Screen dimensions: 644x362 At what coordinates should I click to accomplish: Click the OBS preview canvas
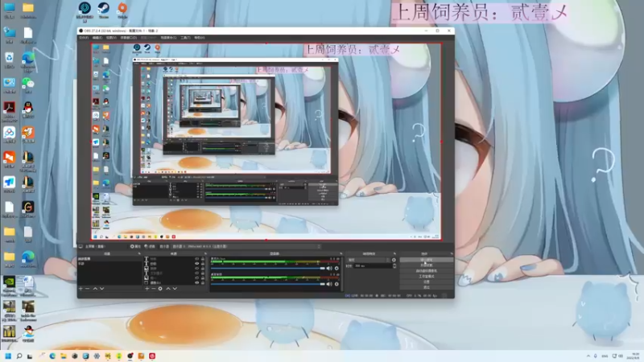[266, 142]
